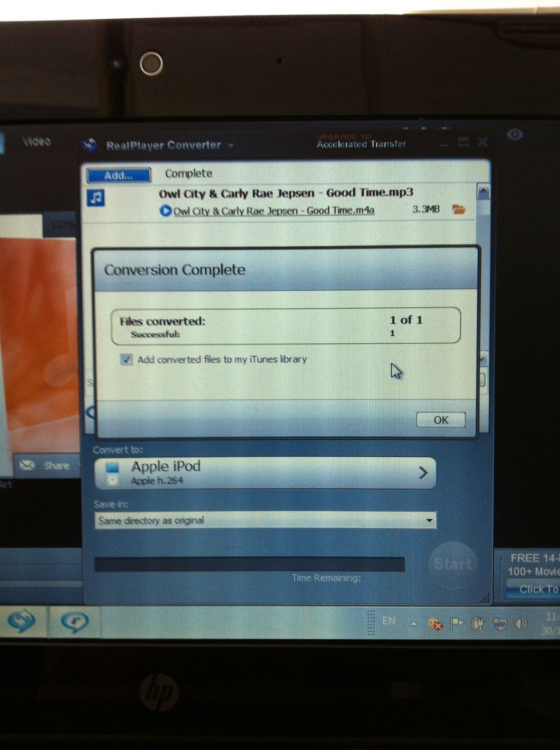Select the Good Time.mp3 file name

point(286,193)
